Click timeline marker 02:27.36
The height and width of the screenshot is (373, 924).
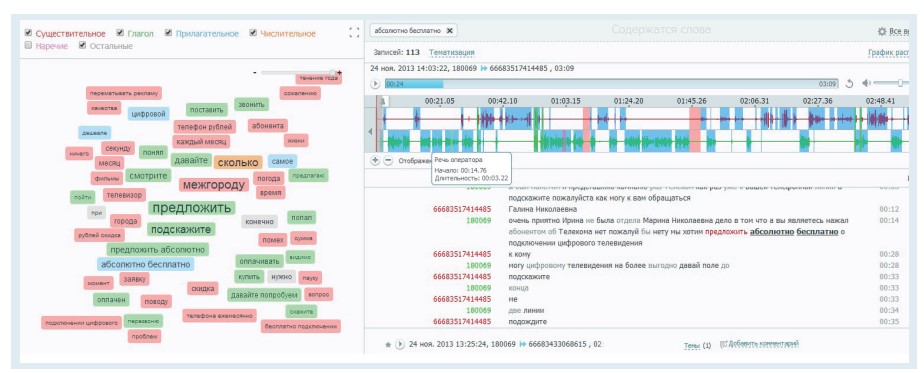point(818,101)
